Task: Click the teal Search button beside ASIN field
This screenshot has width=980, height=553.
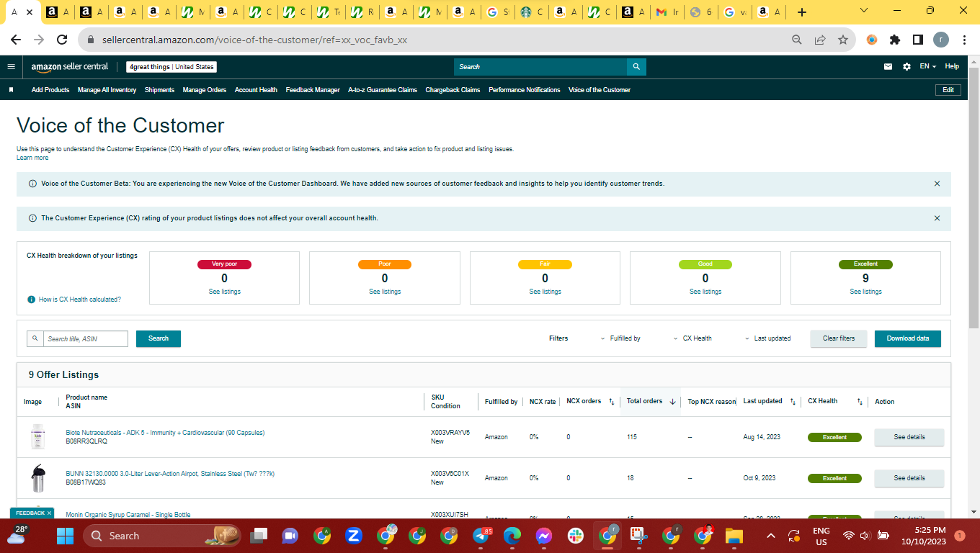Action: coord(159,338)
